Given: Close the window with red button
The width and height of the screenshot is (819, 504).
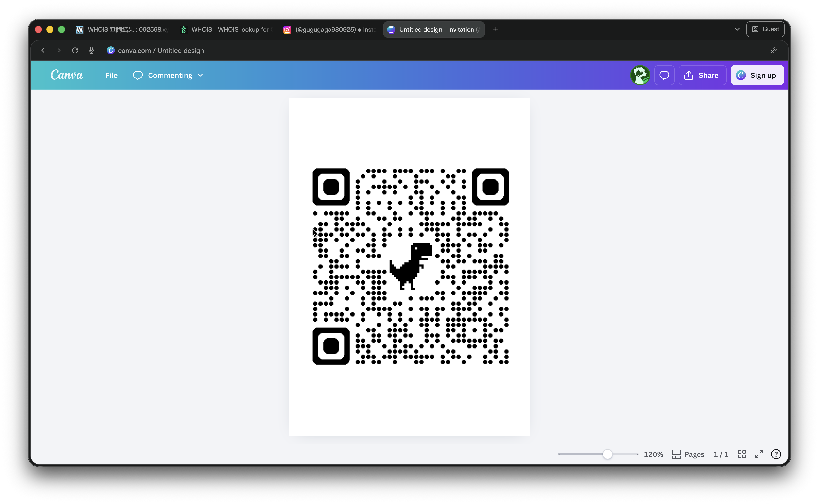Looking at the screenshot, I should pos(38,29).
